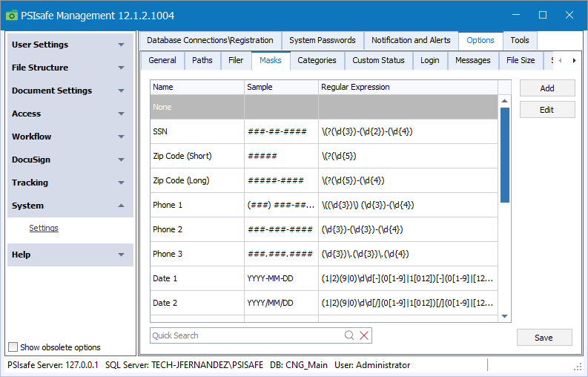This screenshot has width=588, height=377.
Task: Click the PSIsafe app icon in title bar
Action: click(x=12, y=16)
